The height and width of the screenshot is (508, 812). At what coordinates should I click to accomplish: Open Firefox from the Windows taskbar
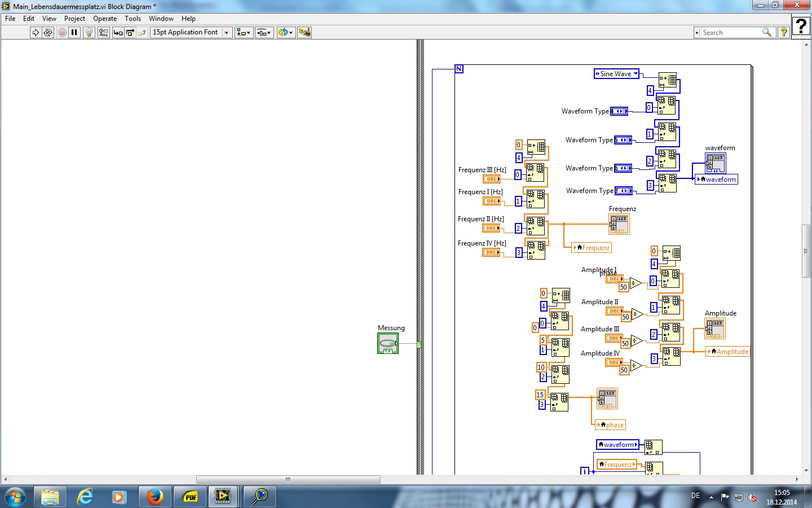click(x=155, y=497)
